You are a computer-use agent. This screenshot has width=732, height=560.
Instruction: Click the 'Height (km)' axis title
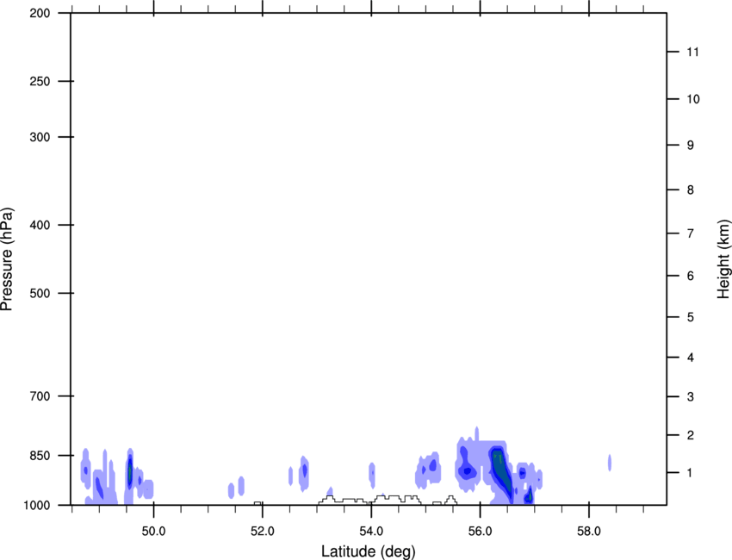[723, 259]
